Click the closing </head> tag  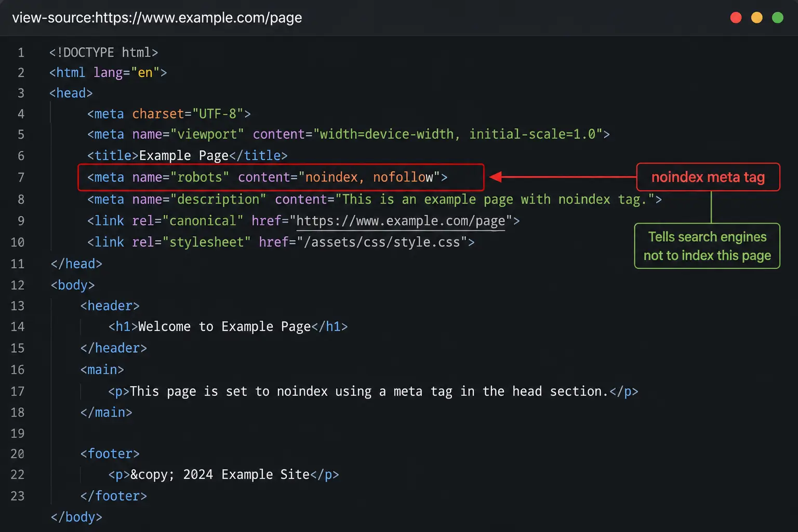click(76, 264)
